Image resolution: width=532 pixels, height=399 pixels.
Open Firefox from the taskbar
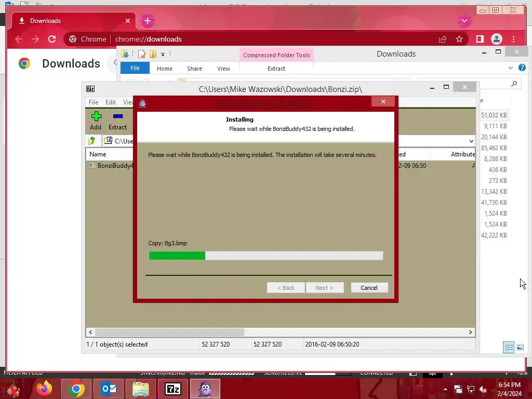click(x=44, y=389)
